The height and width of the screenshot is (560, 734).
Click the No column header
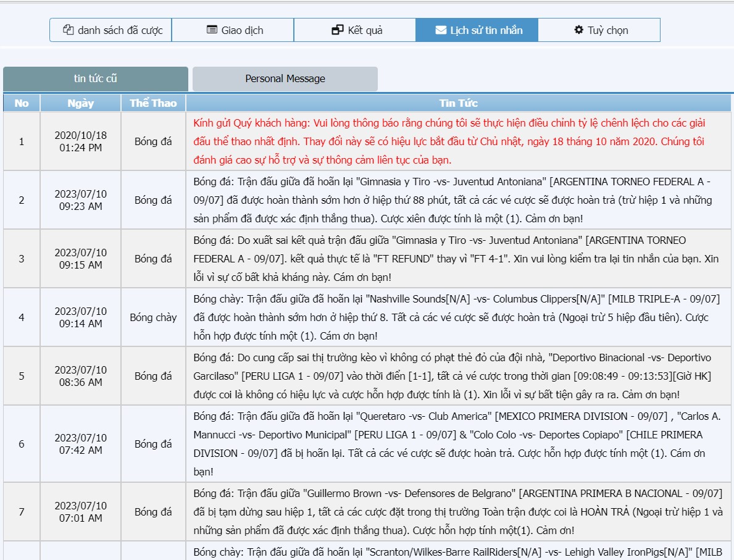22,103
